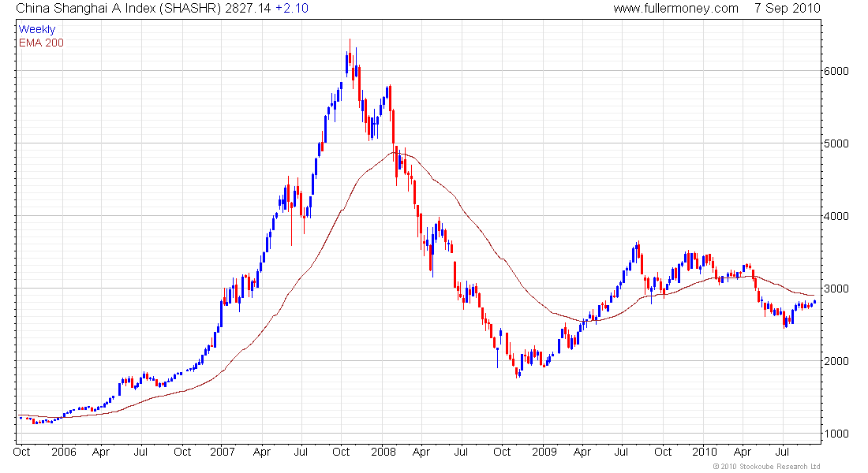Click the 2000 y-axis label

(x=836, y=361)
